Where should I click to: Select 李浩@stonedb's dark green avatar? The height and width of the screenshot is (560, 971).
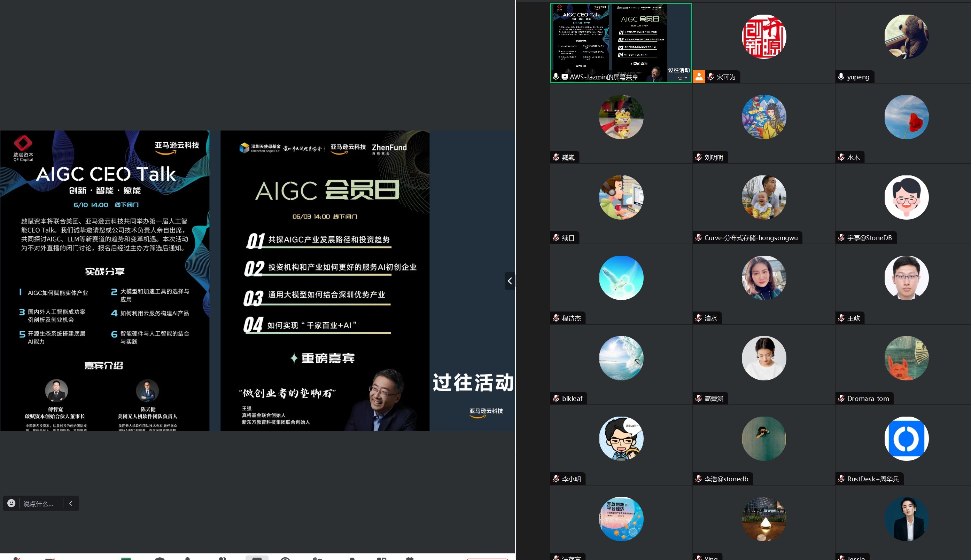[x=764, y=439]
